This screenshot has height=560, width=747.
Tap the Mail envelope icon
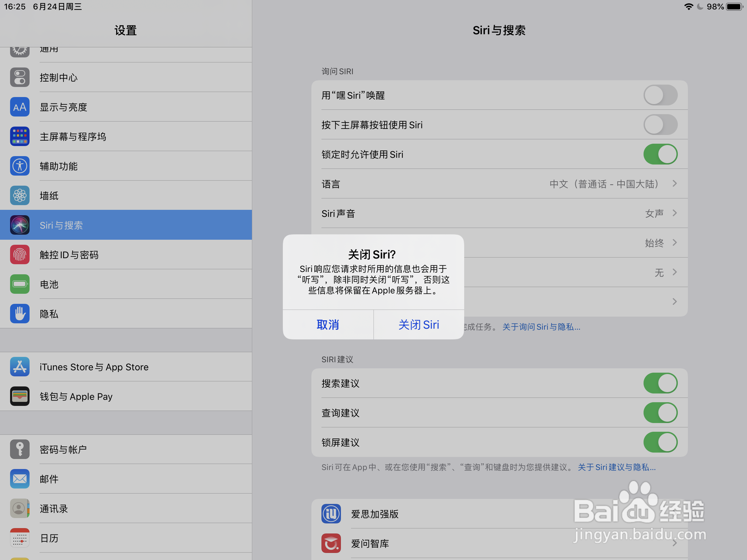click(x=19, y=479)
